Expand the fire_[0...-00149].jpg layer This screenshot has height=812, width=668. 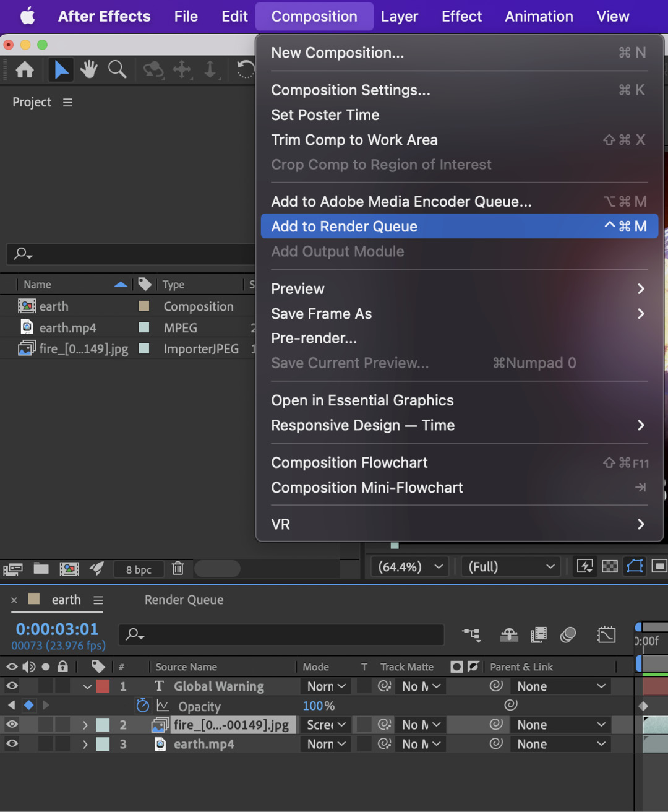click(x=85, y=725)
